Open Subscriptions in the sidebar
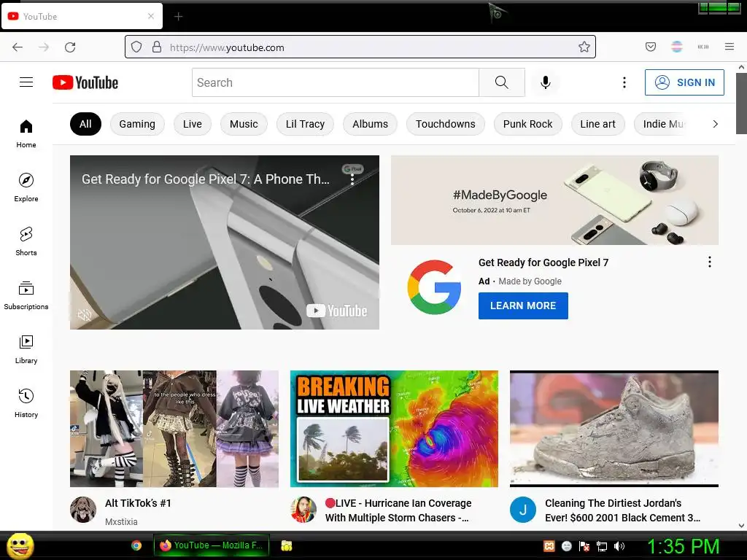This screenshot has width=747, height=560. (x=26, y=295)
